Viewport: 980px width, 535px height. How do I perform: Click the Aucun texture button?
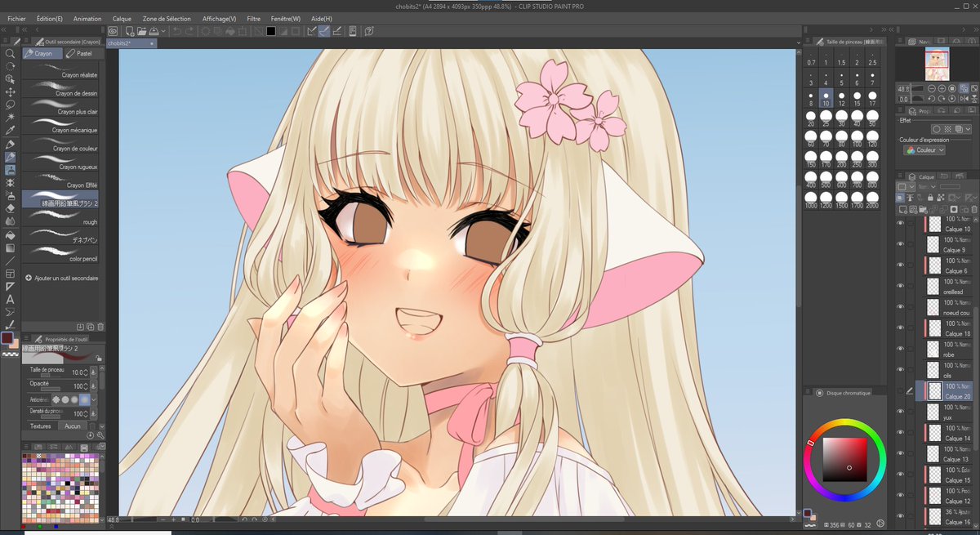pos(73,426)
